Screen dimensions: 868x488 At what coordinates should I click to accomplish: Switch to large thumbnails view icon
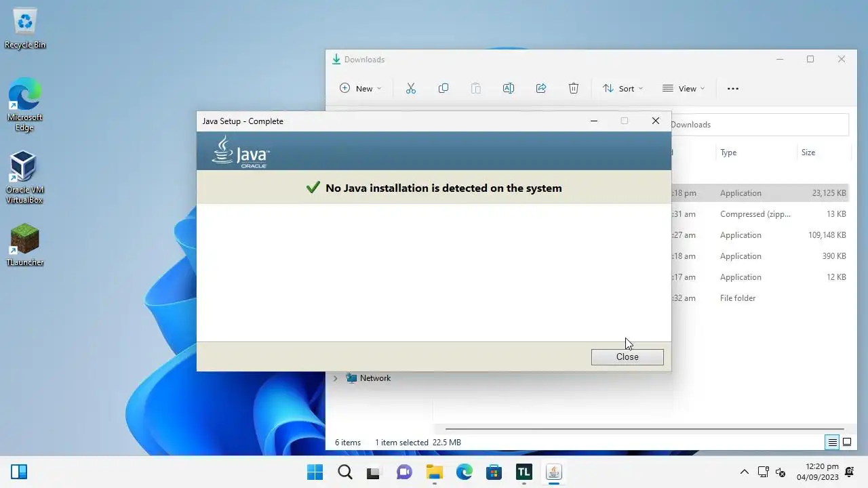coord(847,443)
